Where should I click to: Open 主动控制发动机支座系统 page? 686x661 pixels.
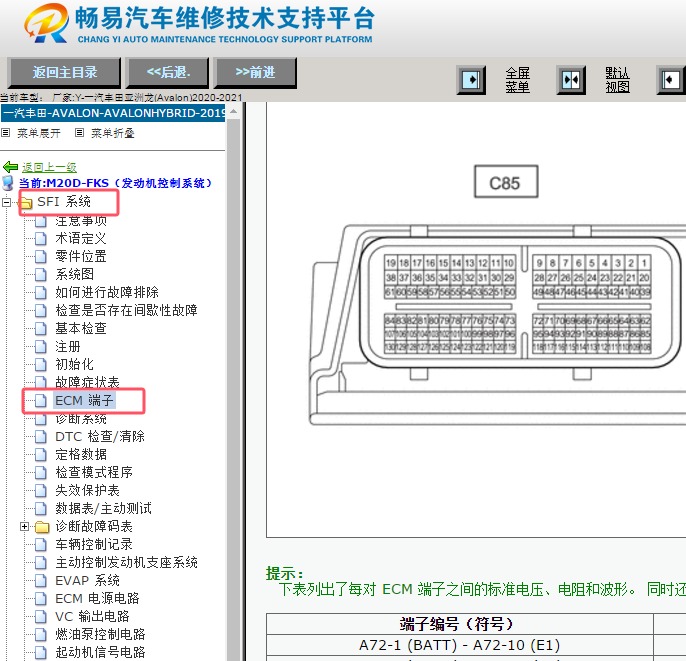click(126, 563)
